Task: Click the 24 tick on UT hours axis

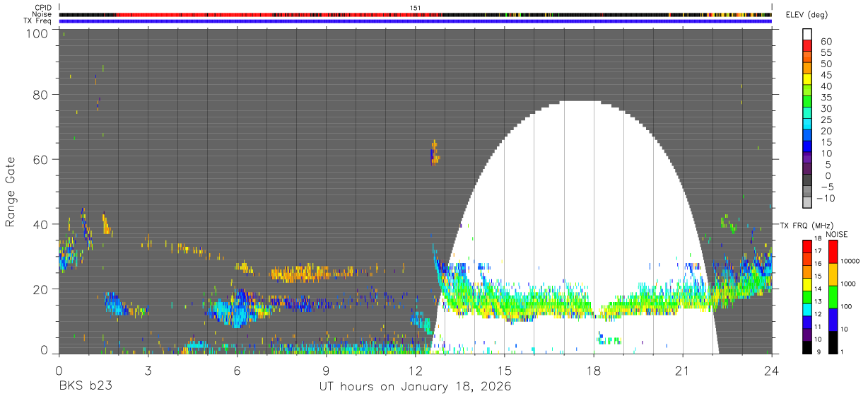Action: [772, 369]
